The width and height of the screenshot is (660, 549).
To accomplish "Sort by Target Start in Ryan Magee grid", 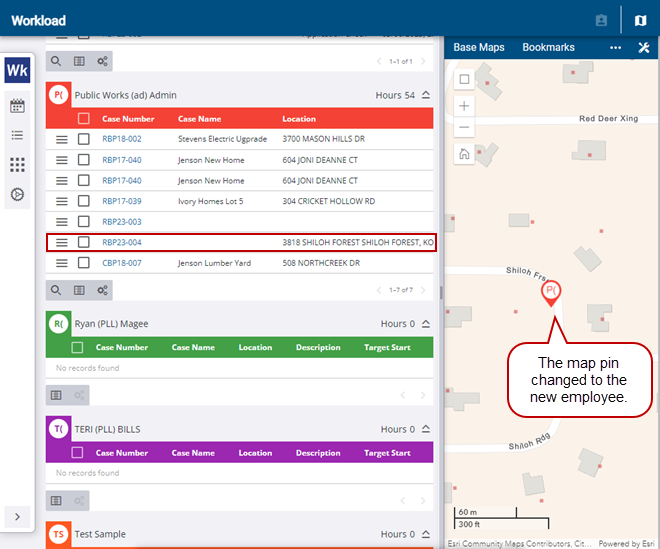I will point(387,347).
